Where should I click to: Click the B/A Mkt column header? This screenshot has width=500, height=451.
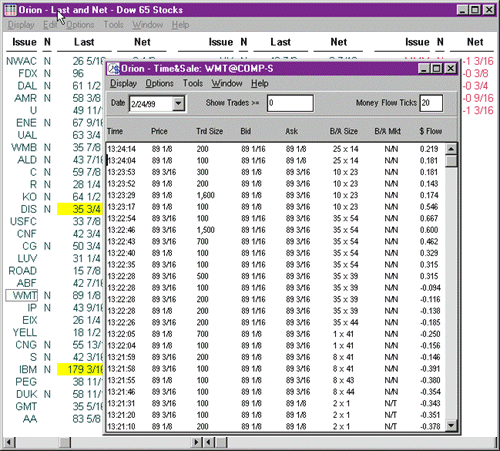coord(387,131)
